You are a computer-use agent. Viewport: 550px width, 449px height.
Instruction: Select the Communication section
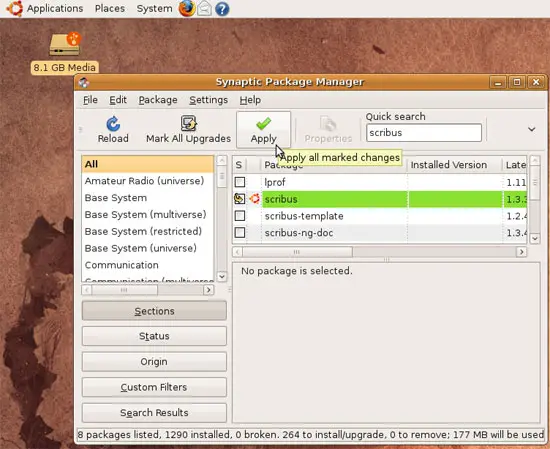point(148,265)
